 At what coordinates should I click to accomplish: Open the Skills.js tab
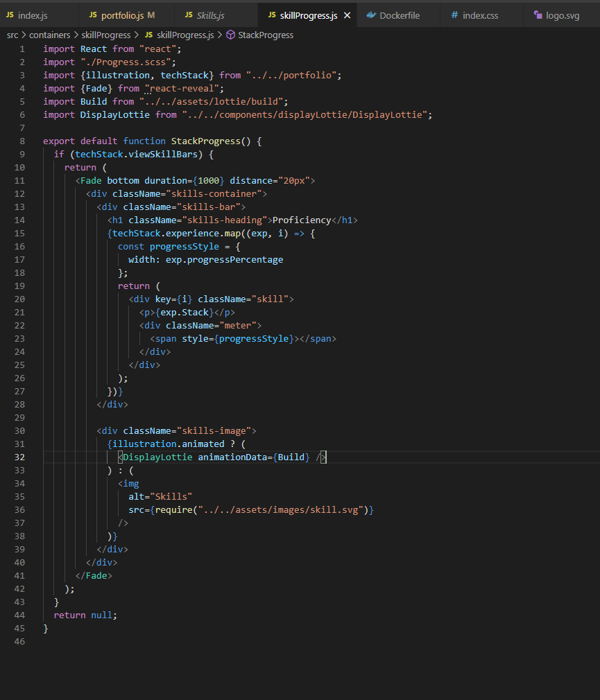coord(212,14)
